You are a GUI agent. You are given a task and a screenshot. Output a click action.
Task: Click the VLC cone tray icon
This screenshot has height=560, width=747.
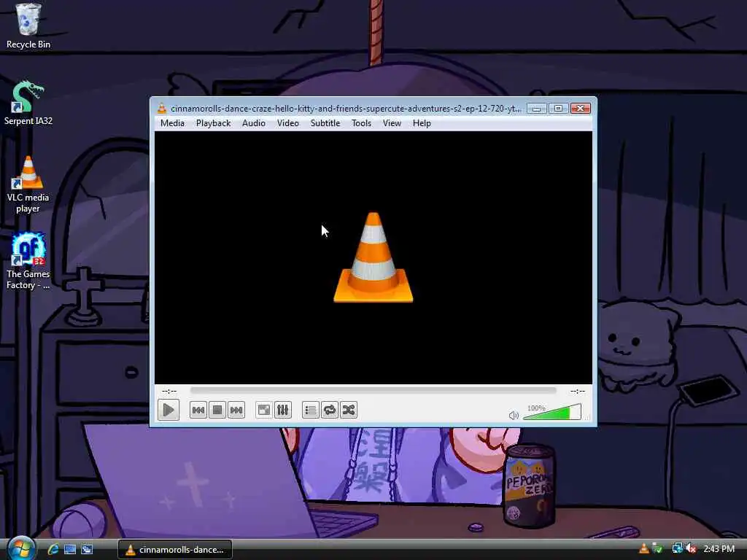[x=643, y=549]
